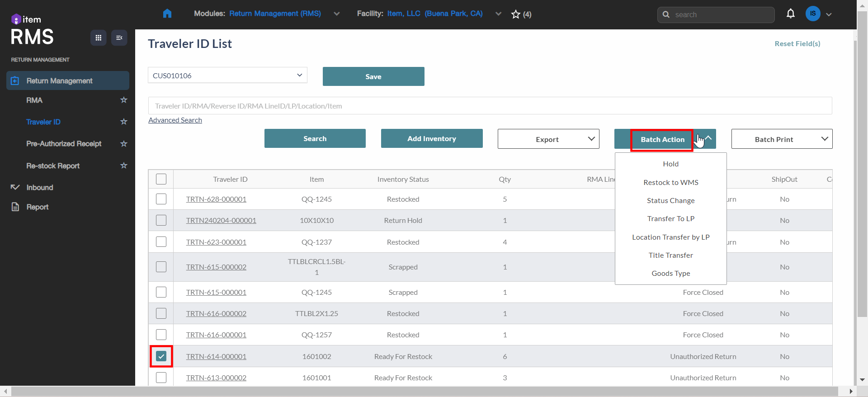Viewport: 868px width, 397px height.
Task: Toggle the select-all header checkbox
Action: (x=161, y=179)
